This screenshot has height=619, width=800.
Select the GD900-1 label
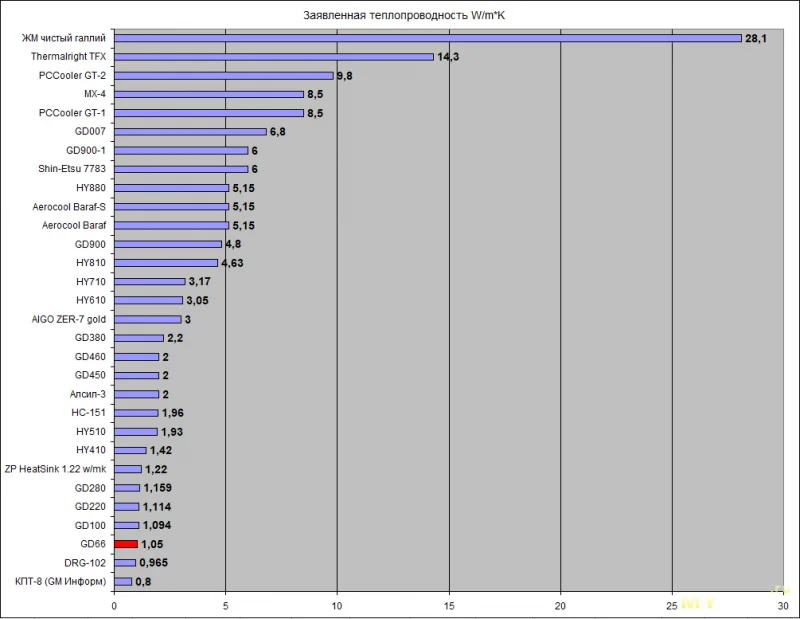point(86,150)
